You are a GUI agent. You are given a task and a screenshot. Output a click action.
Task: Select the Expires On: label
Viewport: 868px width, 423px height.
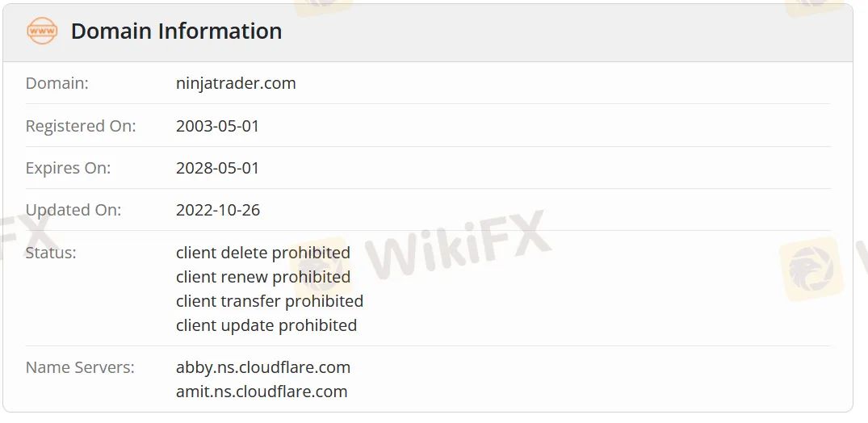click(68, 168)
